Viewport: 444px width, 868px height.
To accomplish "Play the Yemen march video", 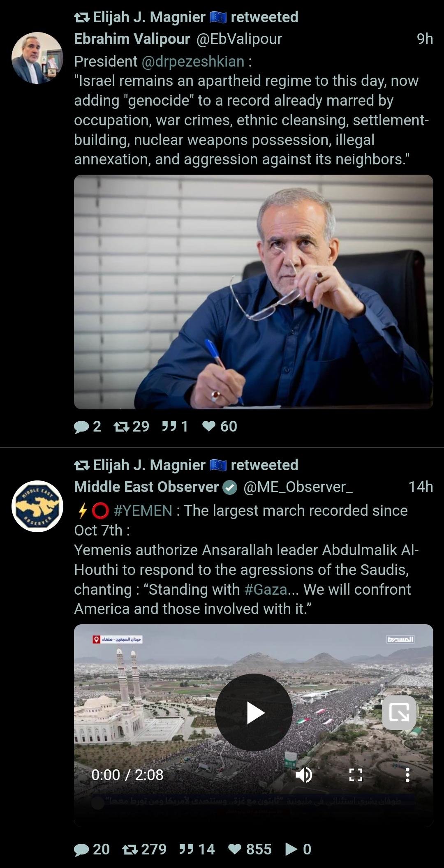I will pos(254,713).
